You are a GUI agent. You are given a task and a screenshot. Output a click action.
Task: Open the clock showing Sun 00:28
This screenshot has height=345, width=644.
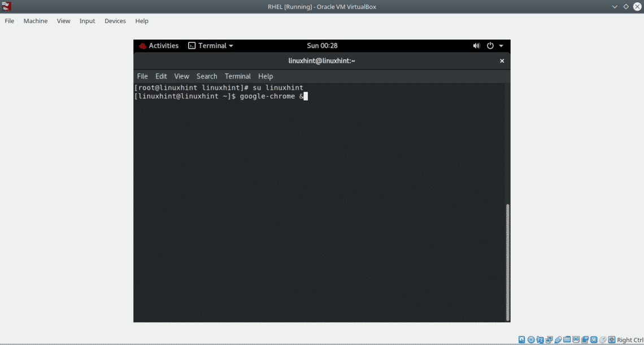321,46
